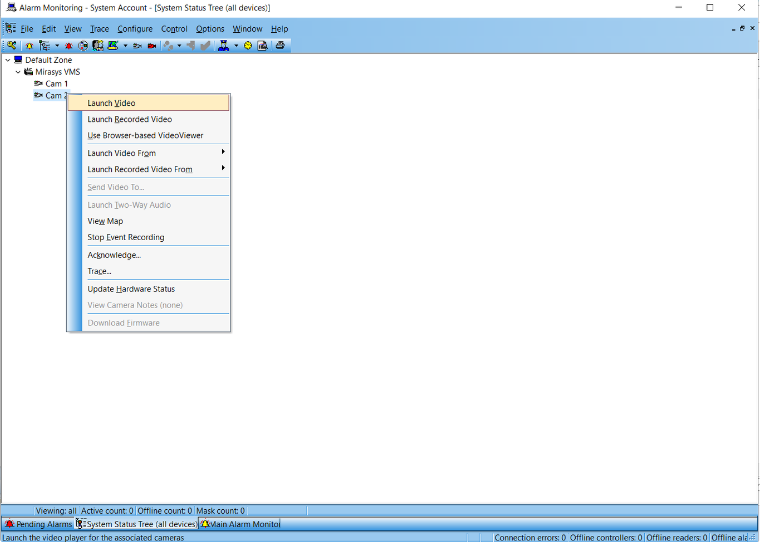760x543 pixels.
Task: Select Cam 1 in the device tree
Action: point(56,84)
